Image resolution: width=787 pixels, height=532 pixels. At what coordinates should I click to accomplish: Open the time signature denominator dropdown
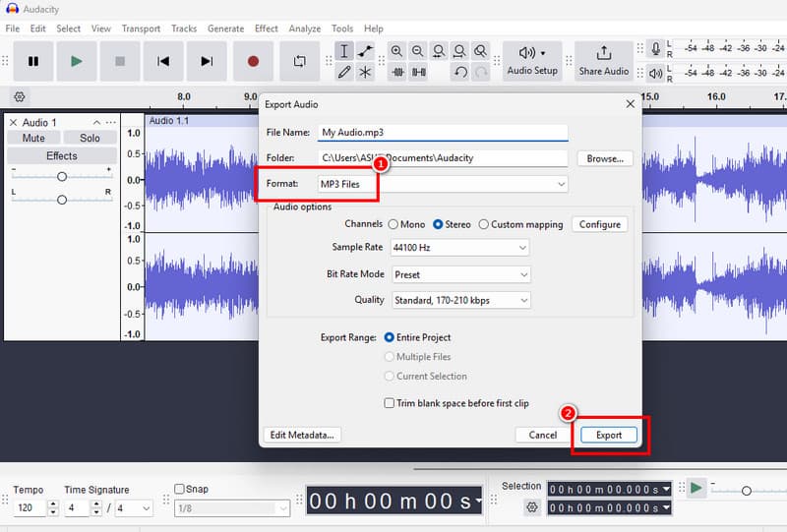coord(134,508)
